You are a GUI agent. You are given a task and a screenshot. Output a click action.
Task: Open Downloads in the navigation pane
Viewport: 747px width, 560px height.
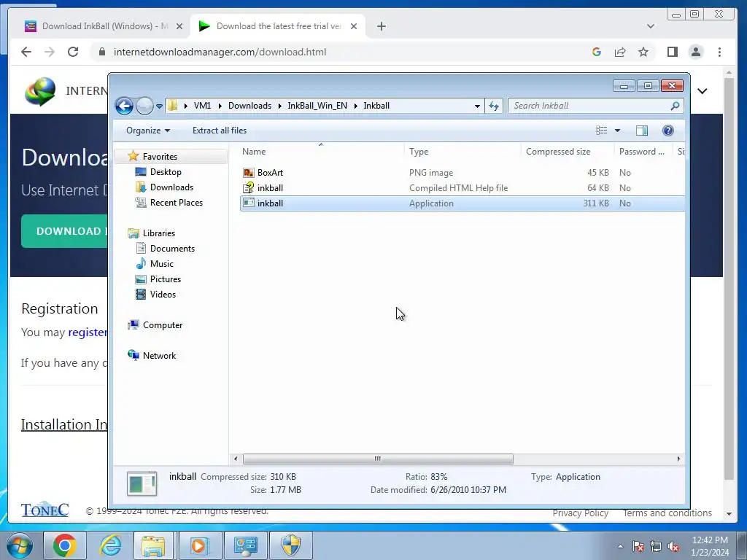pyautogui.click(x=171, y=187)
